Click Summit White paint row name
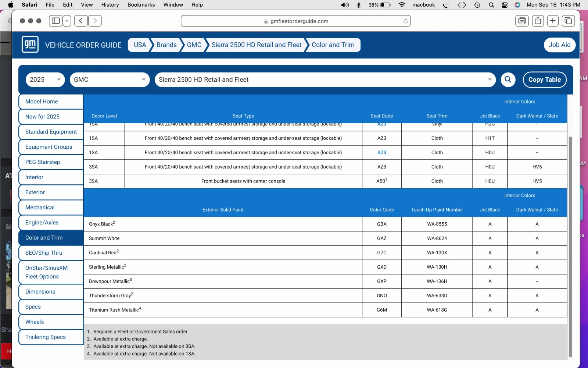Screen dimensions: 588x368 coord(104,238)
